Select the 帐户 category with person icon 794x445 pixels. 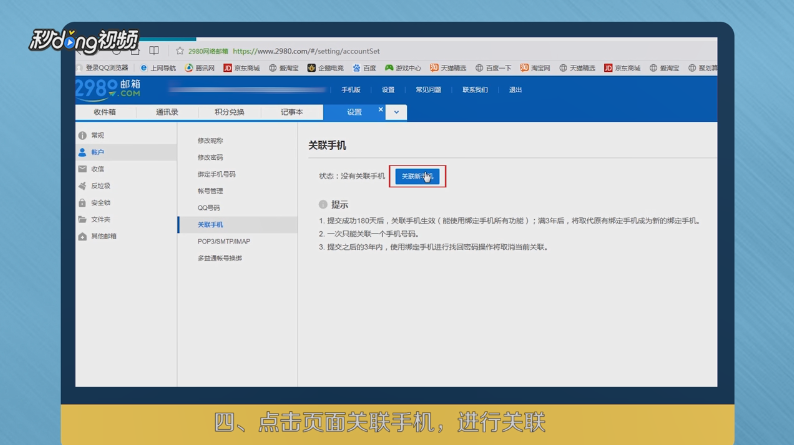pyautogui.click(x=126, y=152)
